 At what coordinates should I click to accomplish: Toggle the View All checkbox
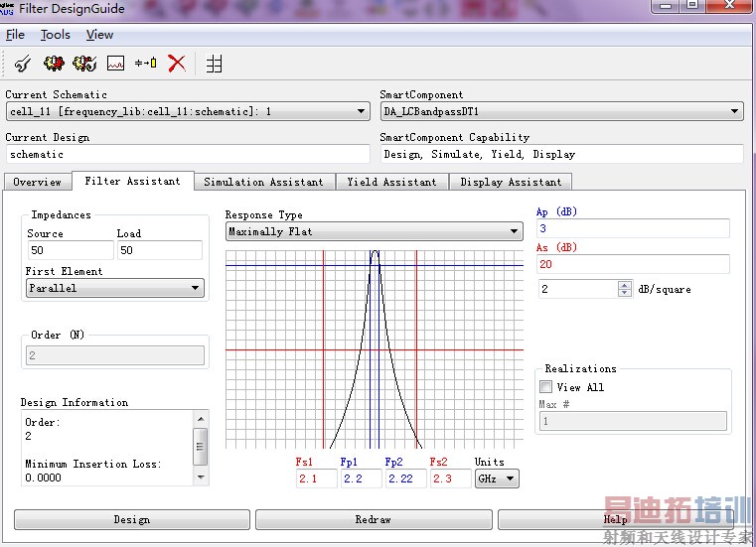click(x=545, y=386)
